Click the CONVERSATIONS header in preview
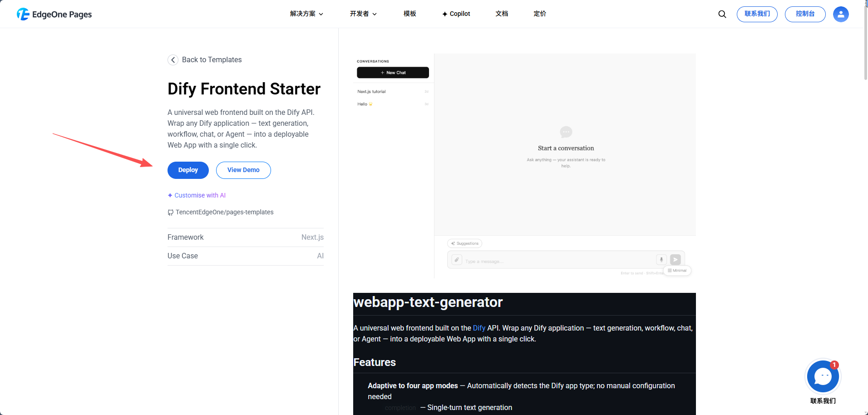Screen dimensions: 868x415 (373, 61)
